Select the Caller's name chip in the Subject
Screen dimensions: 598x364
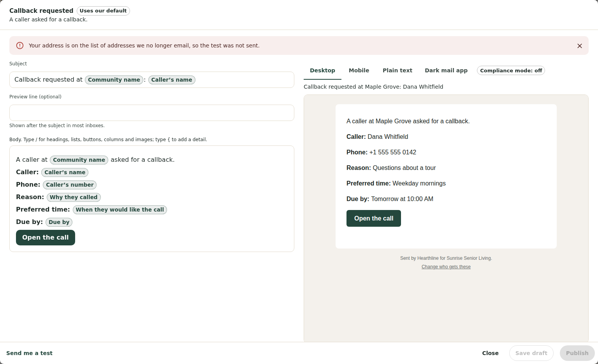172,80
